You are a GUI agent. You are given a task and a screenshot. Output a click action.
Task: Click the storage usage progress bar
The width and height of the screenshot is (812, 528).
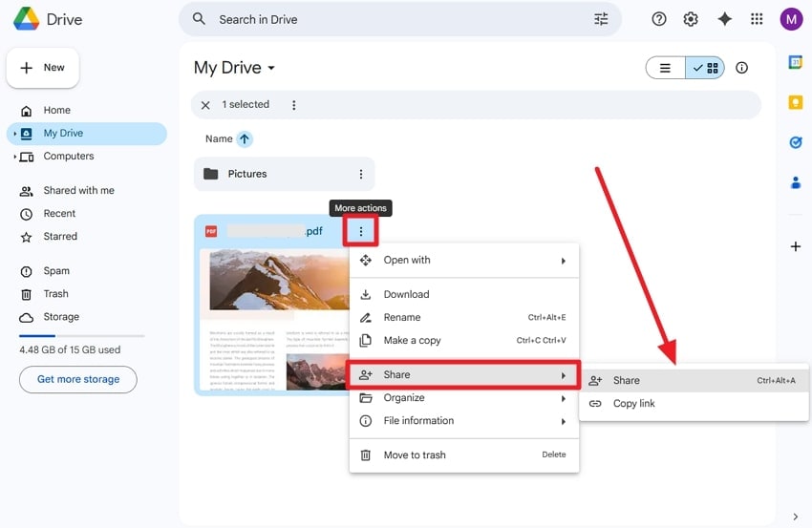(82, 336)
